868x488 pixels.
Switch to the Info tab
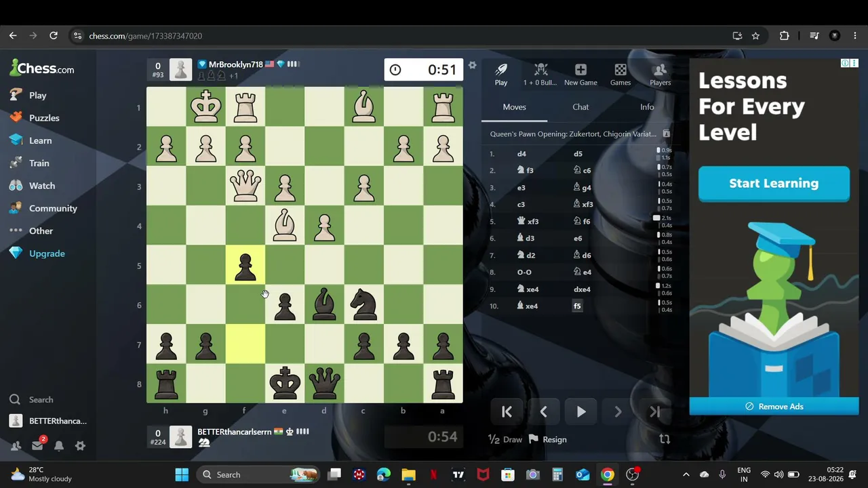pyautogui.click(x=647, y=107)
